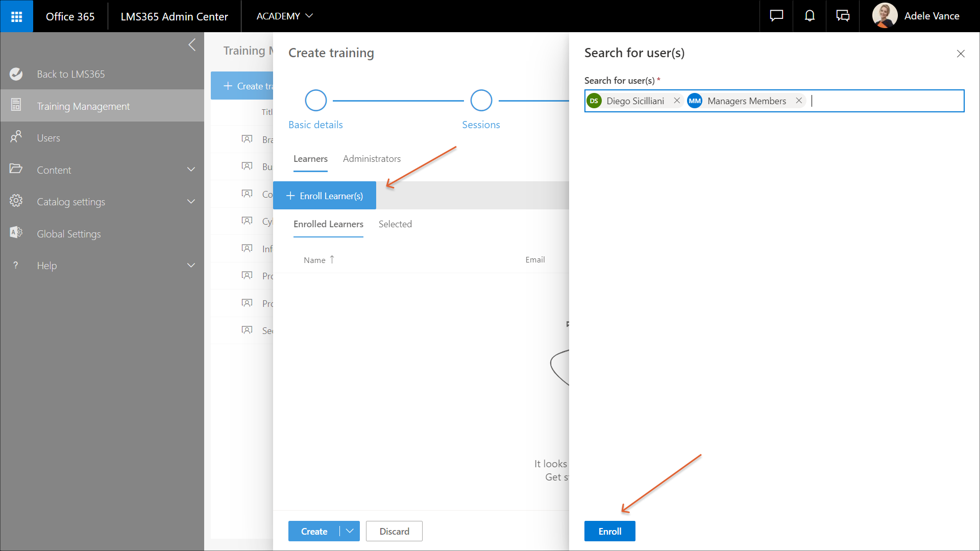Expand the Content menu section
Viewport: 980px width, 551px height.
[191, 170]
